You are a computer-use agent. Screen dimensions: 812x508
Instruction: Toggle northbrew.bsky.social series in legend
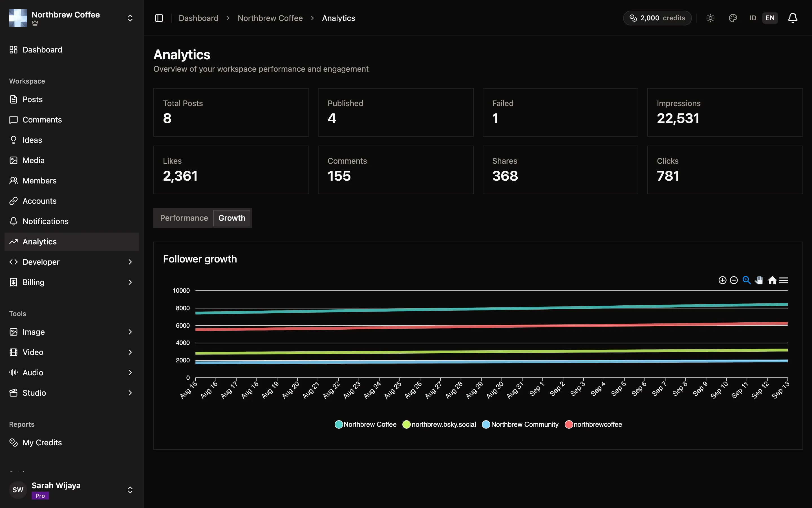pyautogui.click(x=439, y=424)
